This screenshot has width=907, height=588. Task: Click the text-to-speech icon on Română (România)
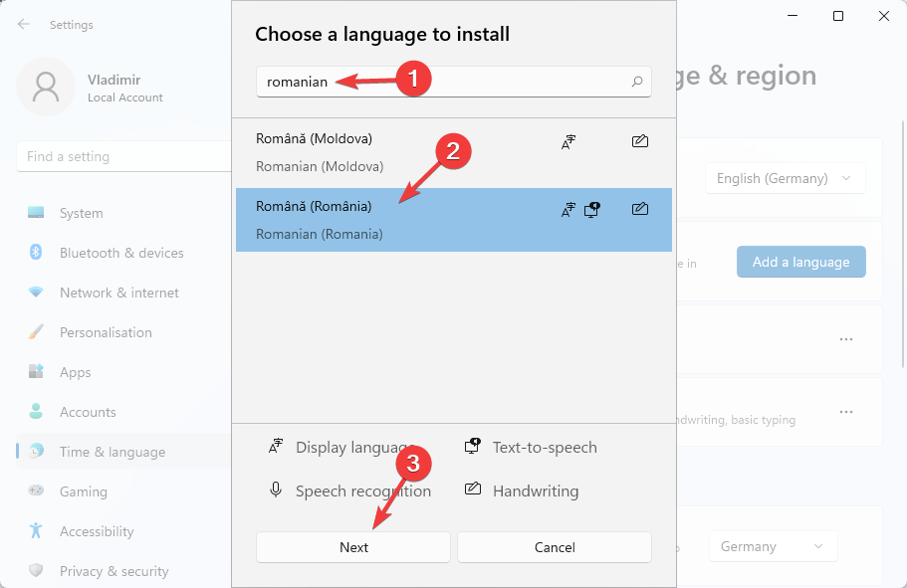coord(592,209)
